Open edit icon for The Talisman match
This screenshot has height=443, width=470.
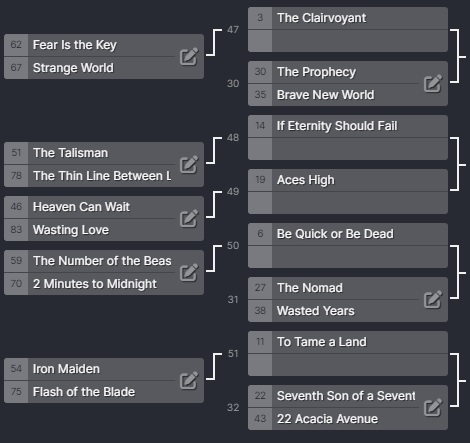(x=189, y=165)
